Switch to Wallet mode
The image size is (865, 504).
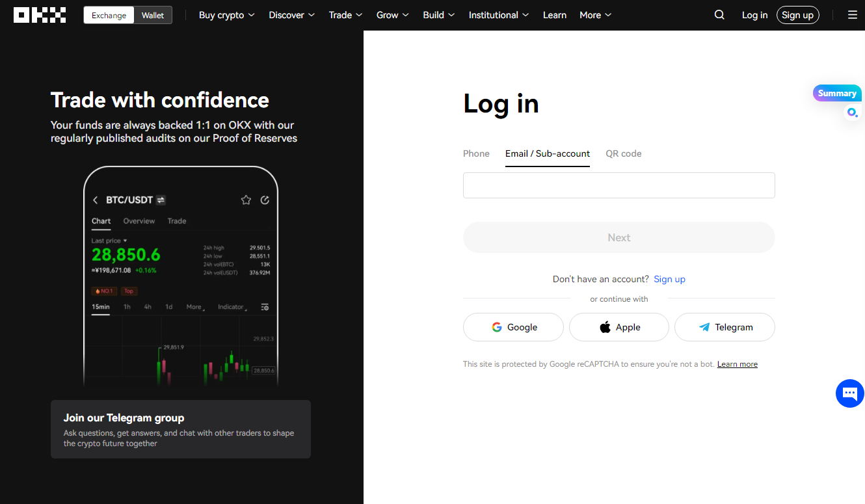coord(153,15)
